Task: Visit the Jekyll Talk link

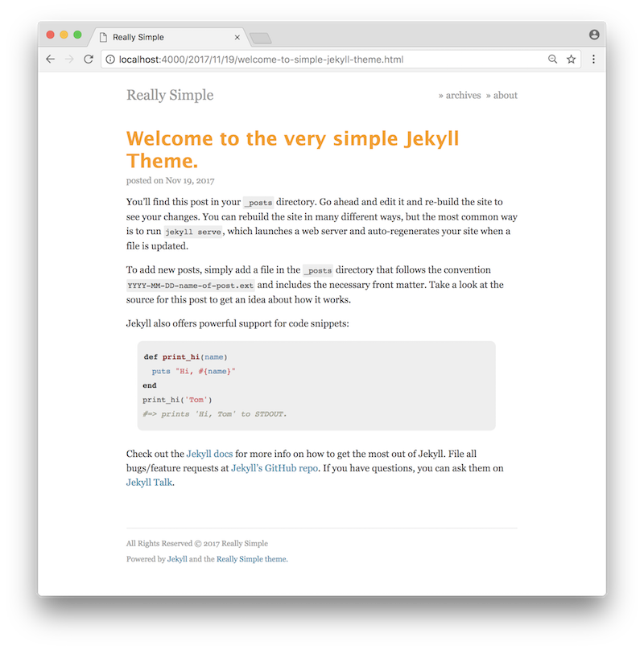Action: [x=150, y=483]
